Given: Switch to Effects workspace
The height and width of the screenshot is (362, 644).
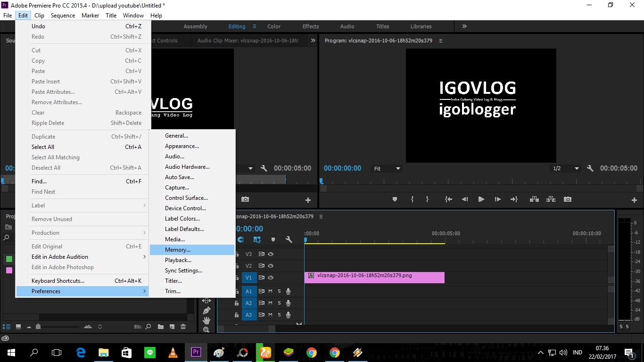Looking at the screenshot, I should 311,26.
